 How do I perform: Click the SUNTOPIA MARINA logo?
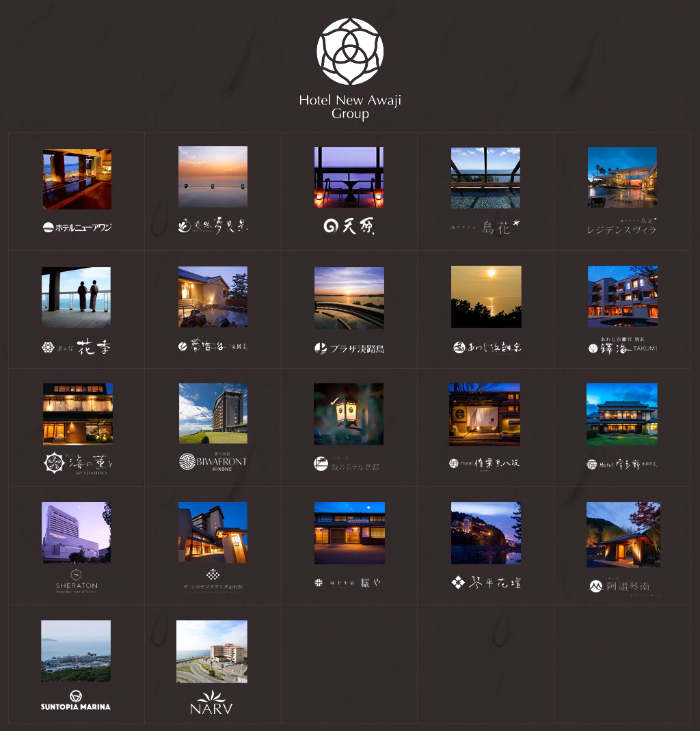coord(76,700)
